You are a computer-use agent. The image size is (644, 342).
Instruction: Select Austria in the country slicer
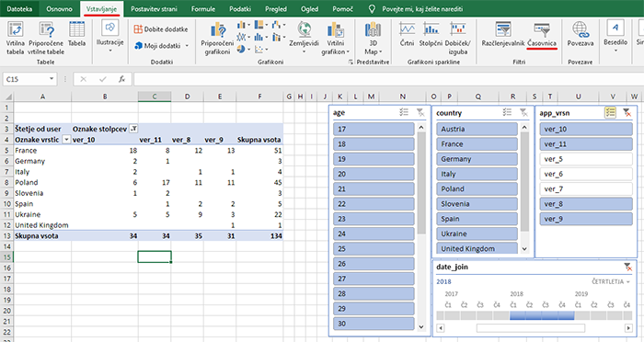[477, 129]
